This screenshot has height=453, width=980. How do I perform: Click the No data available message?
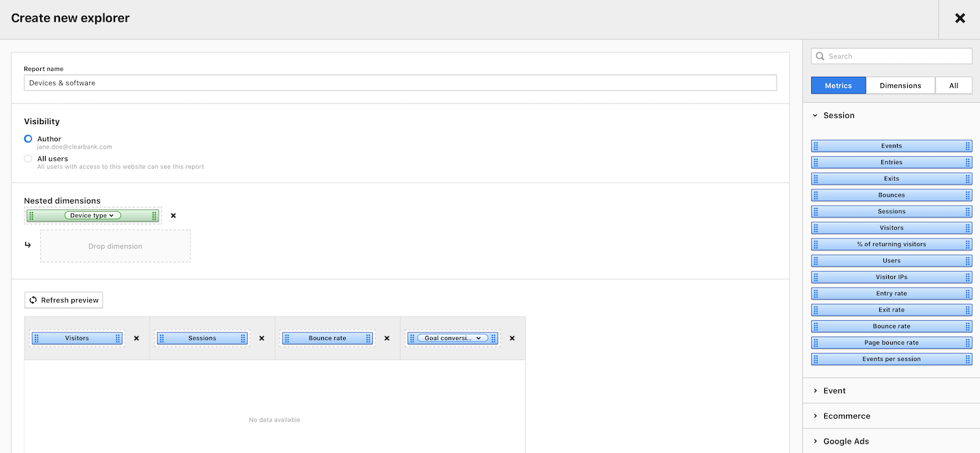(274, 420)
